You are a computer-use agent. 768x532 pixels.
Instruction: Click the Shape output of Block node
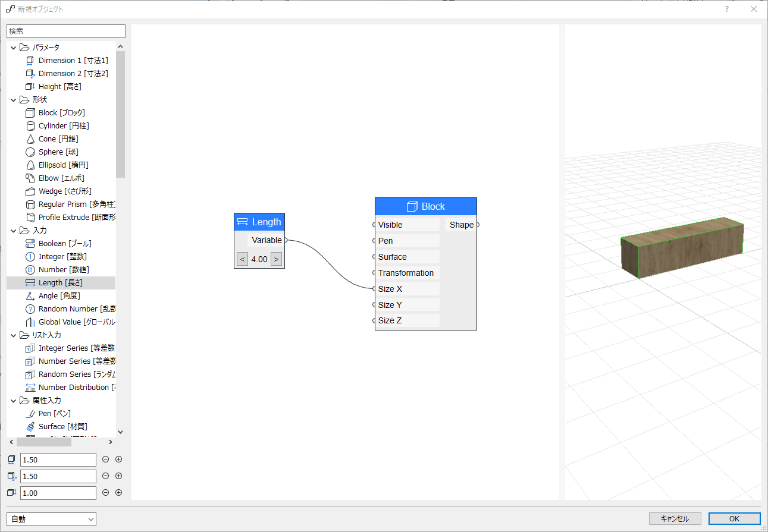pyautogui.click(x=462, y=225)
